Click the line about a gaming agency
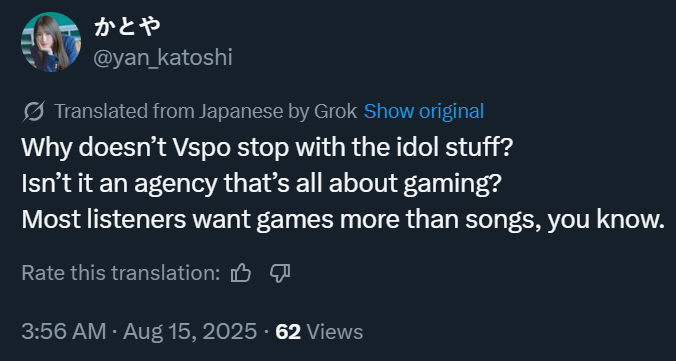This screenshot has width=676, height=361. (x=260, y=184)
